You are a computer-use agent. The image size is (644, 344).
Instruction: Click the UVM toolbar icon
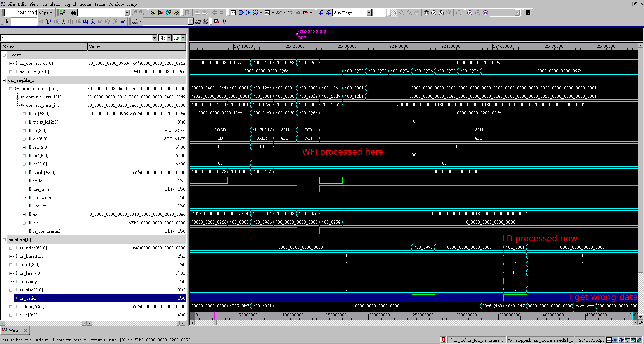point(224,21)
